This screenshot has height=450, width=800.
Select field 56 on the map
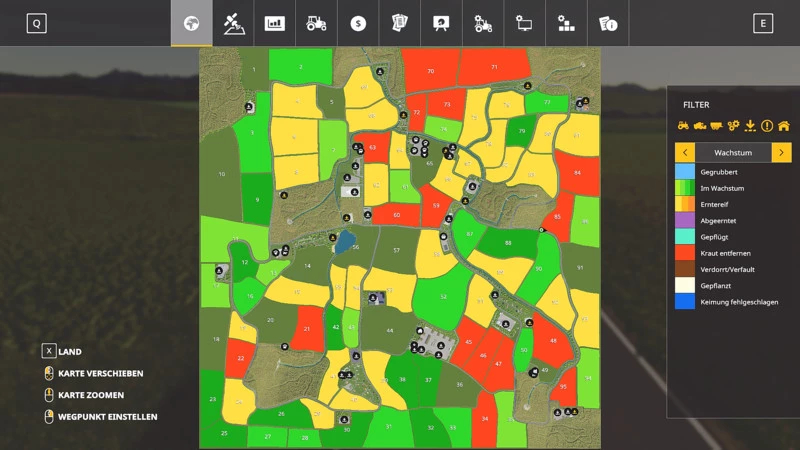click(355, 246)
